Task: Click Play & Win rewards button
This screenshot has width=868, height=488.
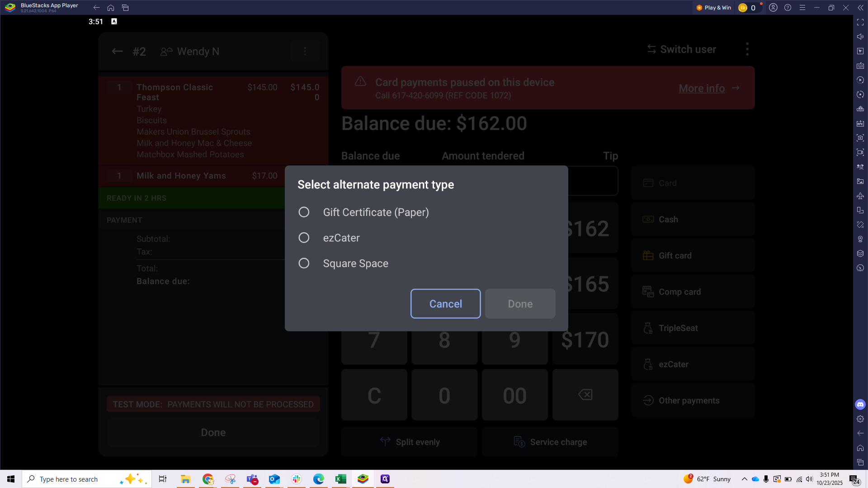Action: 714,8
